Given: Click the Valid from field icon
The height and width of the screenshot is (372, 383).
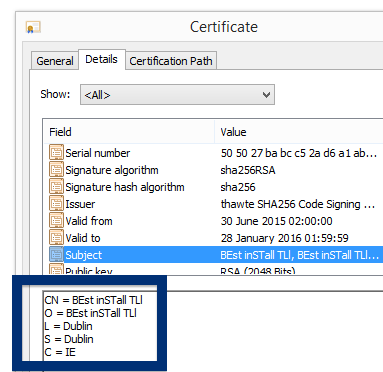Looking at the screenshot, I should (56, 221).
